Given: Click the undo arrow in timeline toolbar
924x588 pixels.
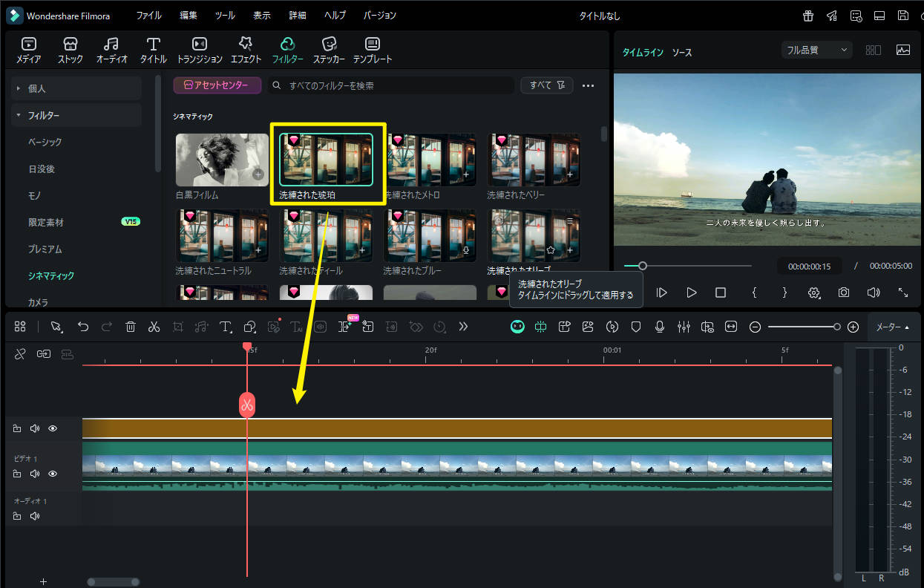Looking at the screenshot, I should click(x=83, y=327).
